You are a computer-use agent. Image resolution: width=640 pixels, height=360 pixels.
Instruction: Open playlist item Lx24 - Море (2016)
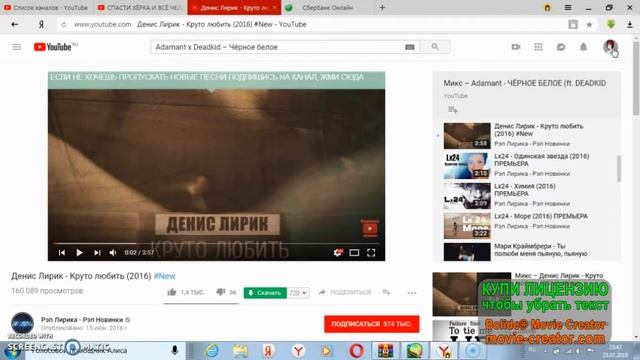531,225
